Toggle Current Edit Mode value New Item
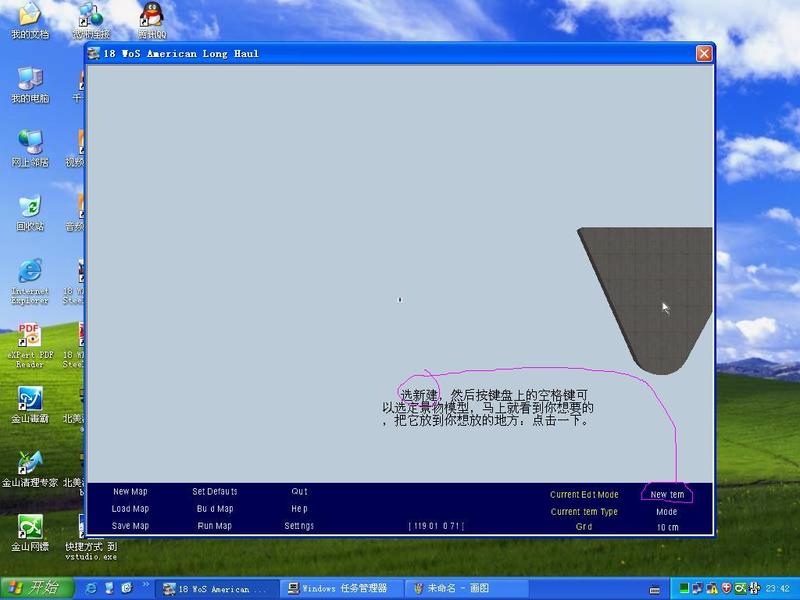This screenshot has width=800, height=600. pos(667,495)
